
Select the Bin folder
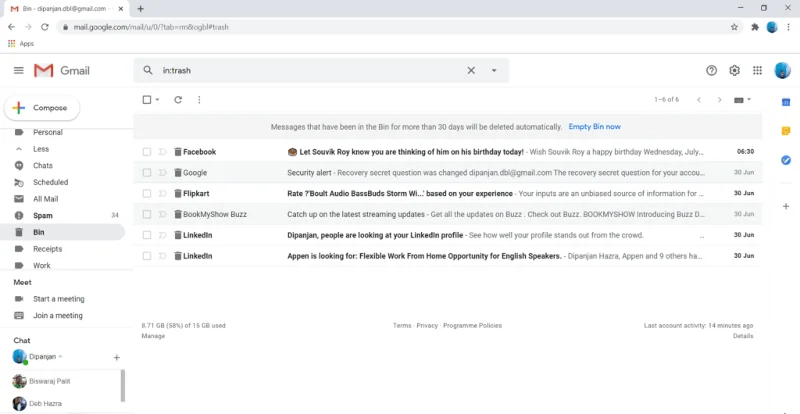62,232
